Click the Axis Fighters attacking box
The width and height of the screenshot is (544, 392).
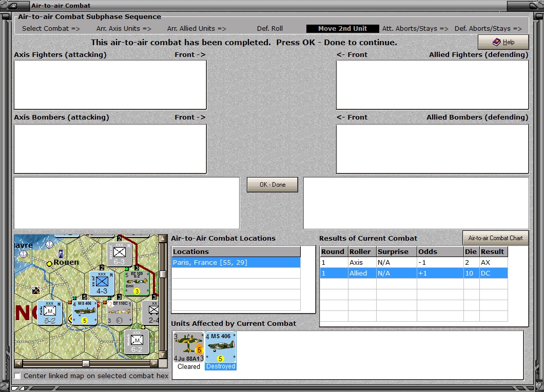tap(110, 85)
